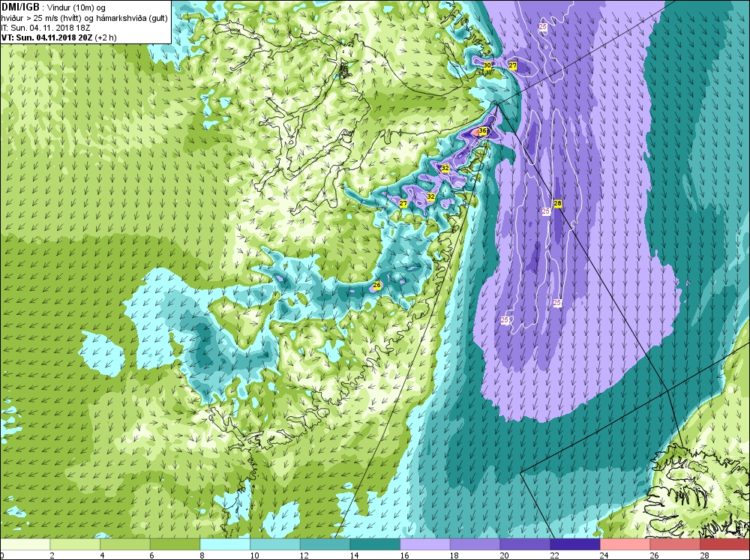This screenshot has height=560, width=750.
Task: Click the 24–26 m/s pink swatch
Action: coord(625,545)
